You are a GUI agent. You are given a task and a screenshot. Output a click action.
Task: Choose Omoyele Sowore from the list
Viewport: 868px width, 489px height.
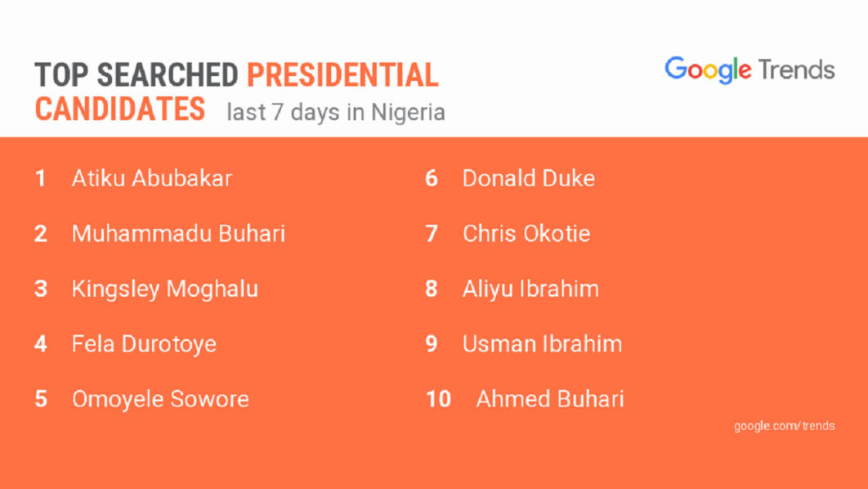[160, 399]
